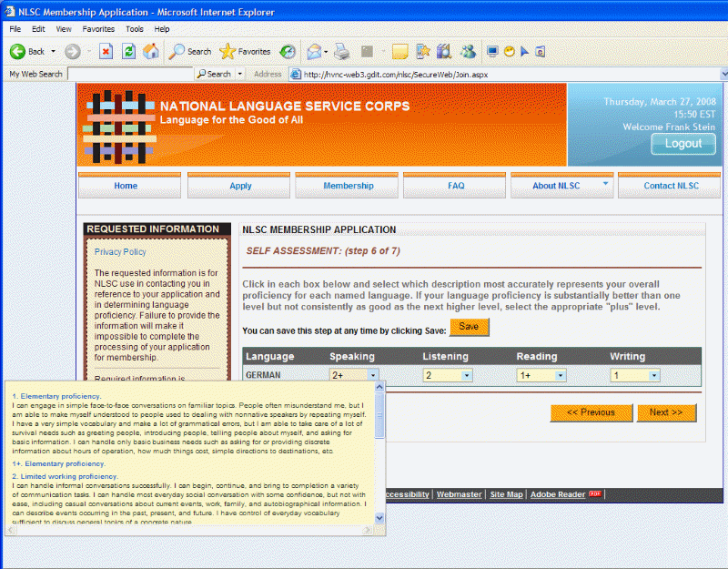Click the down arrow of proficiency list scrollbar
The height and width of the screenshot is (569, 728).
tap(379, 517)
